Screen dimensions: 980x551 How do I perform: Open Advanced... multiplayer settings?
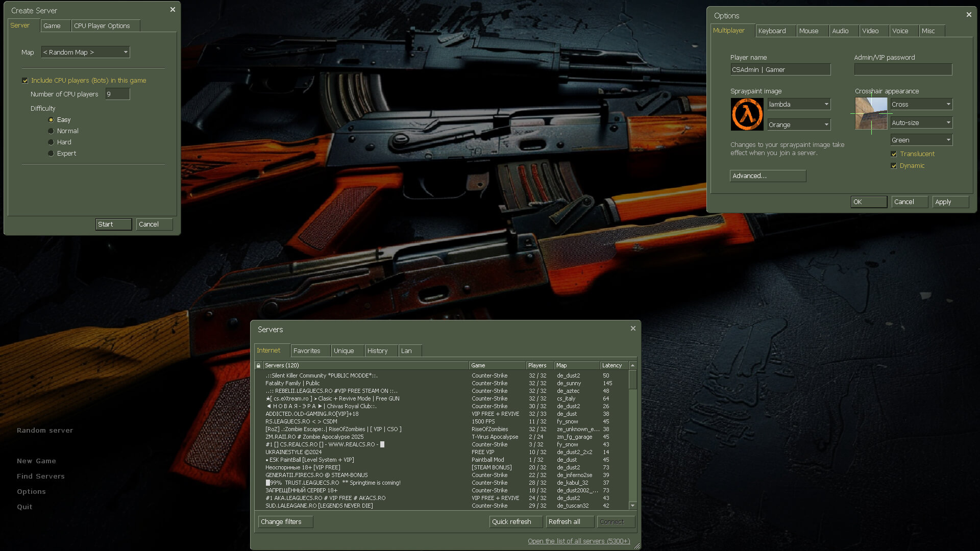768,176
